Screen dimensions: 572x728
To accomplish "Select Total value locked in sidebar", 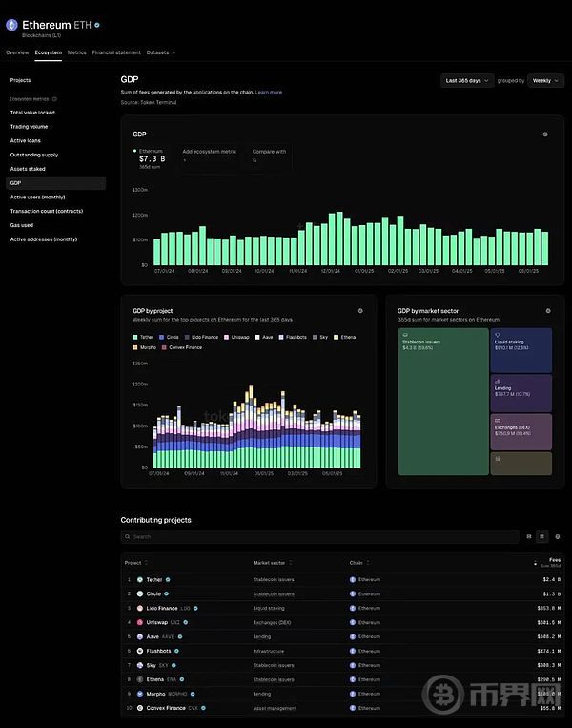I will point(32,113).
